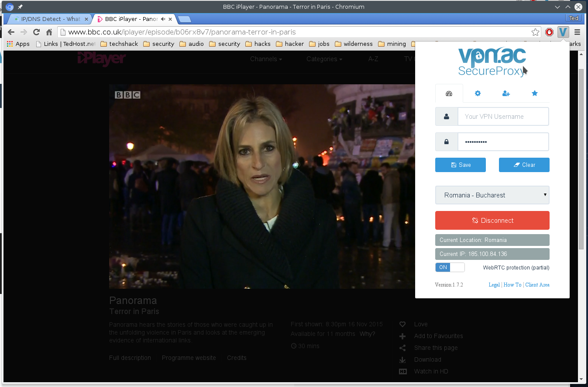This screenshot has width=588, height=387.
Task: Click the iPlayer logo
Action: (102, 59)
